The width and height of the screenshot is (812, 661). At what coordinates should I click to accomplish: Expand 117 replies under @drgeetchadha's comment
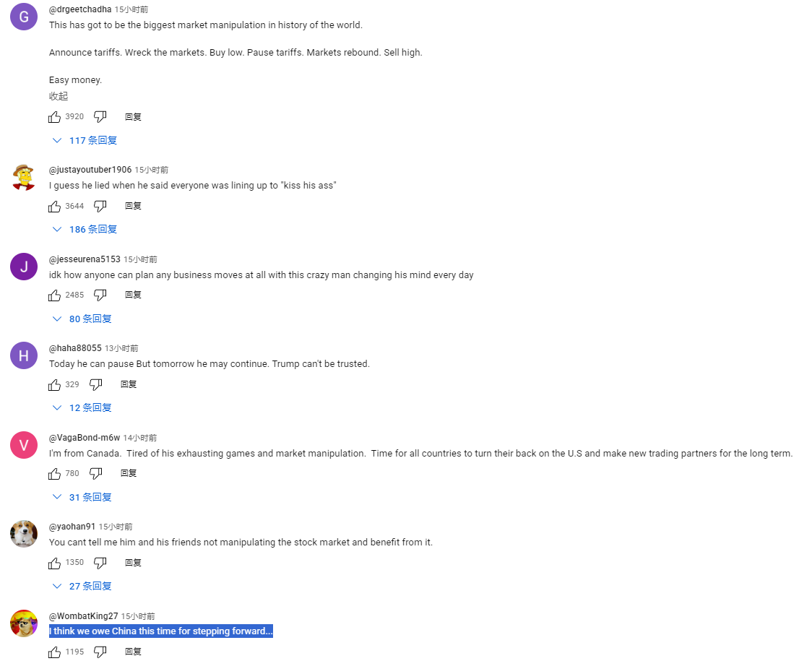tap(85, 141)
